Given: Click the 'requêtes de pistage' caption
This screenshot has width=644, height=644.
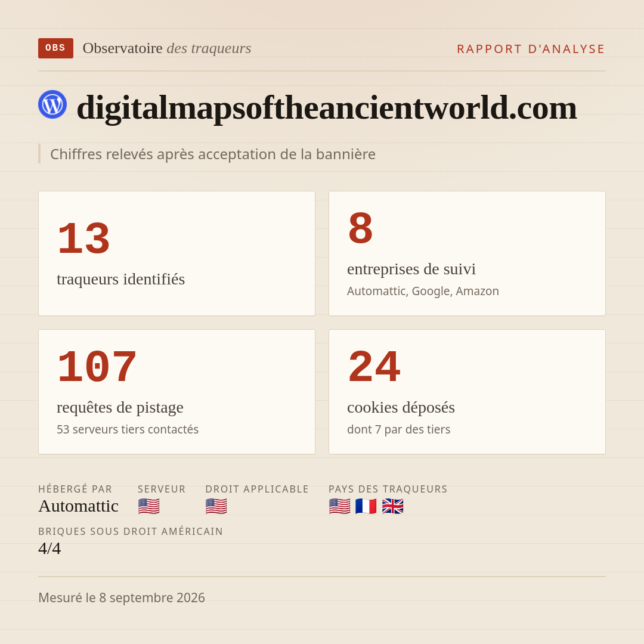Looking at the screenshot, I should [120, 407].
